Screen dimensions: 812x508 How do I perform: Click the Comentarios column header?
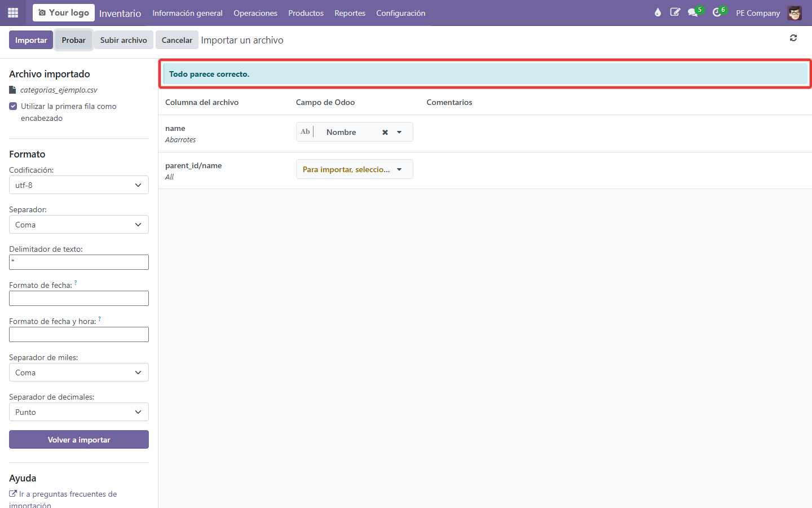tap(449, 102)
